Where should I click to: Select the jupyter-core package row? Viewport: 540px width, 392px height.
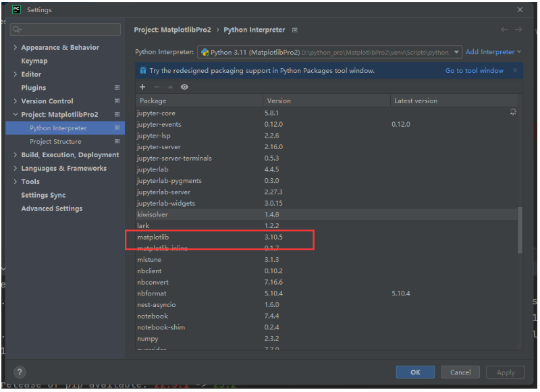327,113
